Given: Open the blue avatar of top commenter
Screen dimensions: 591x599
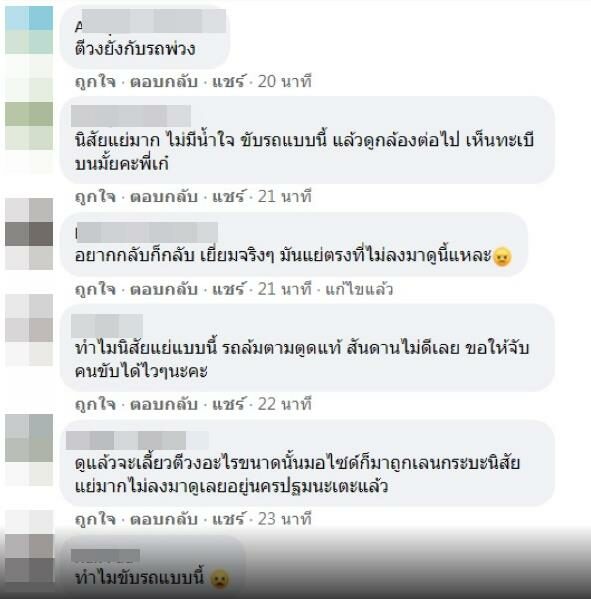Looking at the screenshot, I should [x=29, y=30].
